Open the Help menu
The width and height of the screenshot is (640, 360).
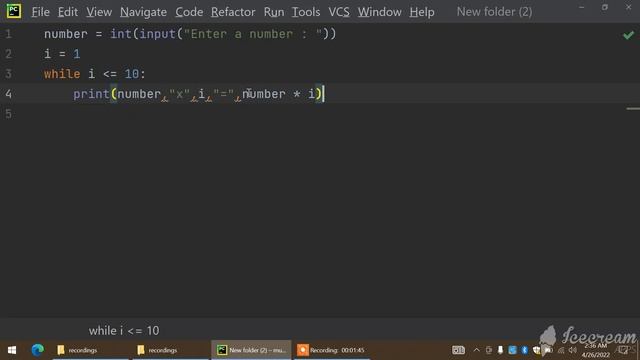(422, 12)
